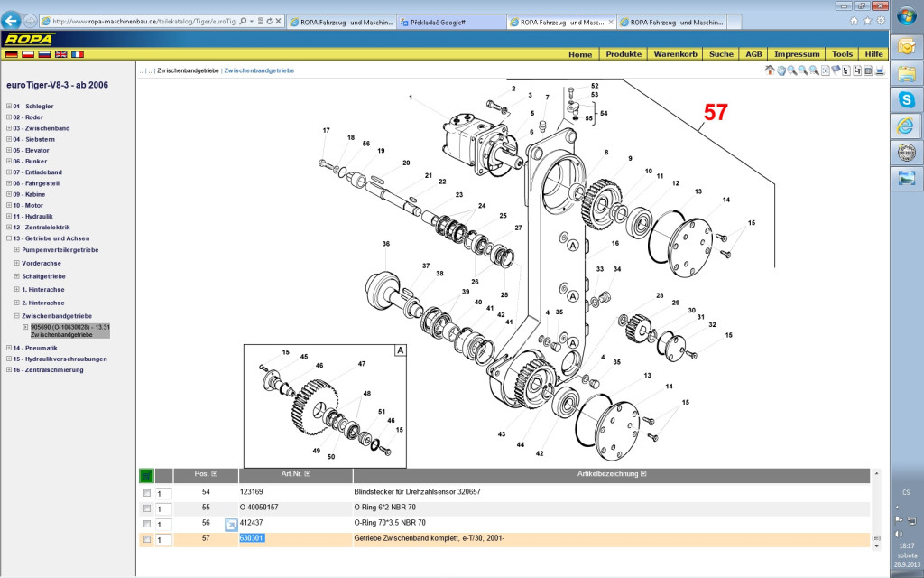The width and height of the screenshot is (924, 578).
Task: Tick checkbox for position 57 row
Action: tap(147, 539)
